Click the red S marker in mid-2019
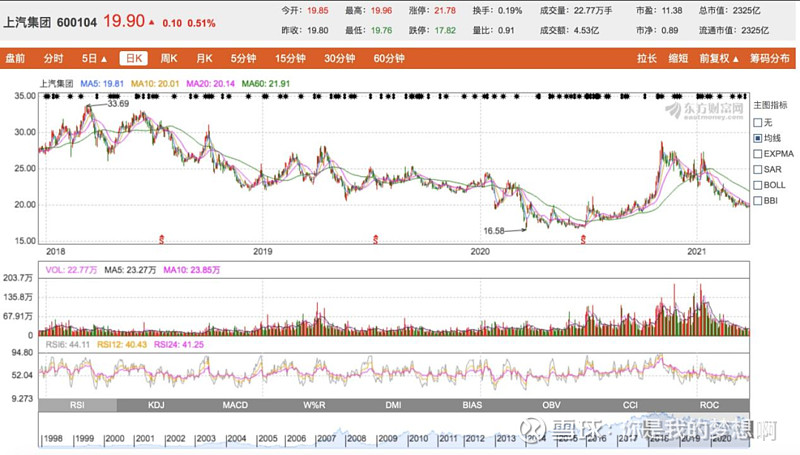This screenshot has height=455, width=800. tap(376, 239)
